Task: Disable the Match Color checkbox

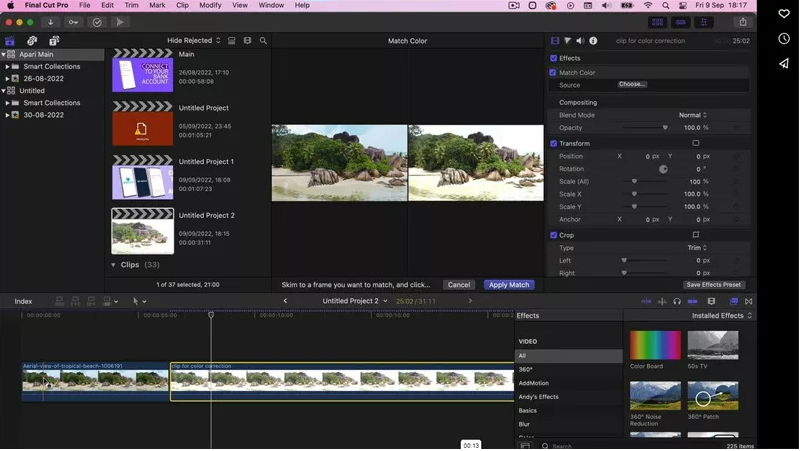Action: coord(553,72)
